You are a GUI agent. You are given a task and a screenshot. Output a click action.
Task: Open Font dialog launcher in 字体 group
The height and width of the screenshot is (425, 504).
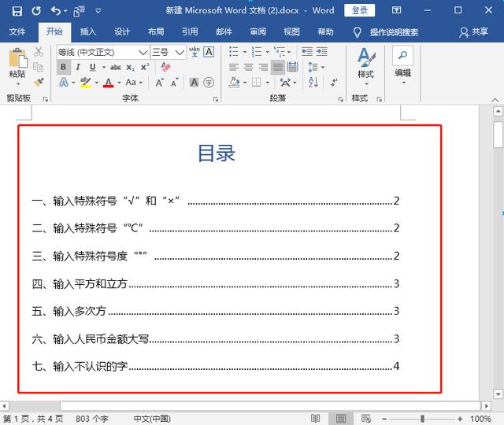click(215, 99)
